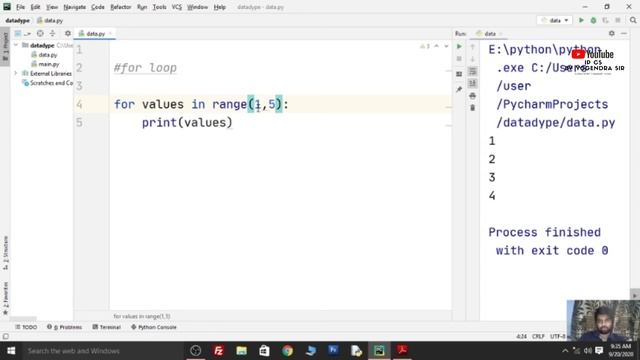This screenshot has width=640, height=360.
Task: Open the Windows Start menu
Action: [11, 351]
